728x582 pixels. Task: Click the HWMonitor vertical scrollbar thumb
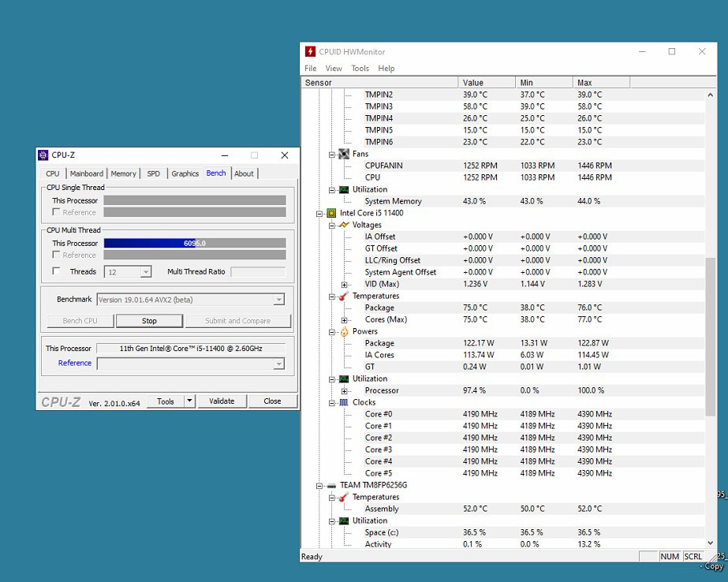711,337
